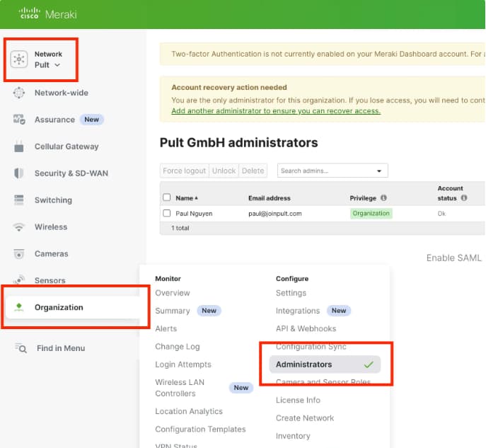This screenshot has width=486, height=448.
Task: Click the Delete button
Action: coord(253,171)
